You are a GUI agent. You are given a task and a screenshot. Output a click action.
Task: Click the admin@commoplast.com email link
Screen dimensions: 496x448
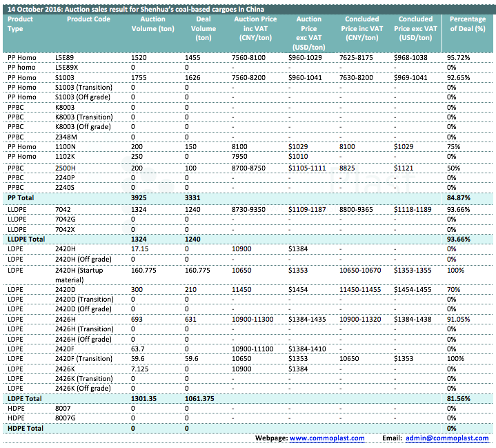[x=447, y=438]
